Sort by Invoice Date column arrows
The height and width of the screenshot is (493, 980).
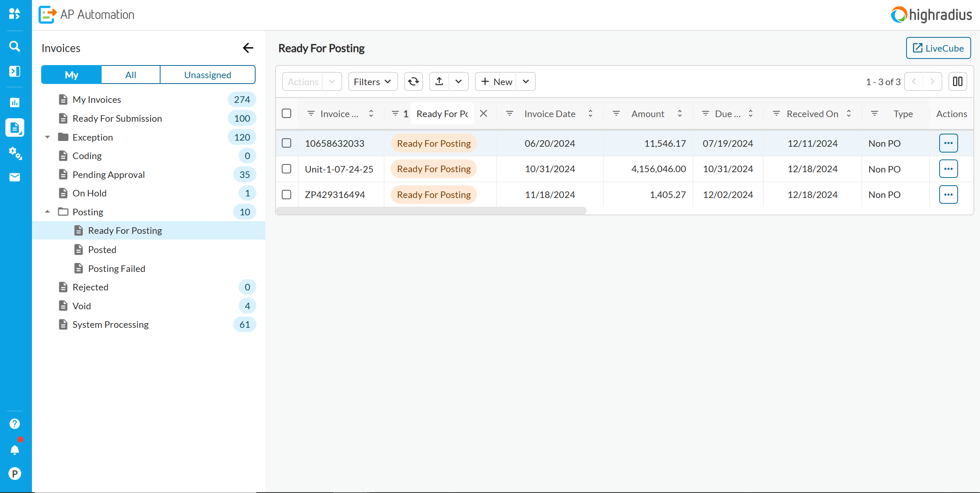(x=590, y=114)
